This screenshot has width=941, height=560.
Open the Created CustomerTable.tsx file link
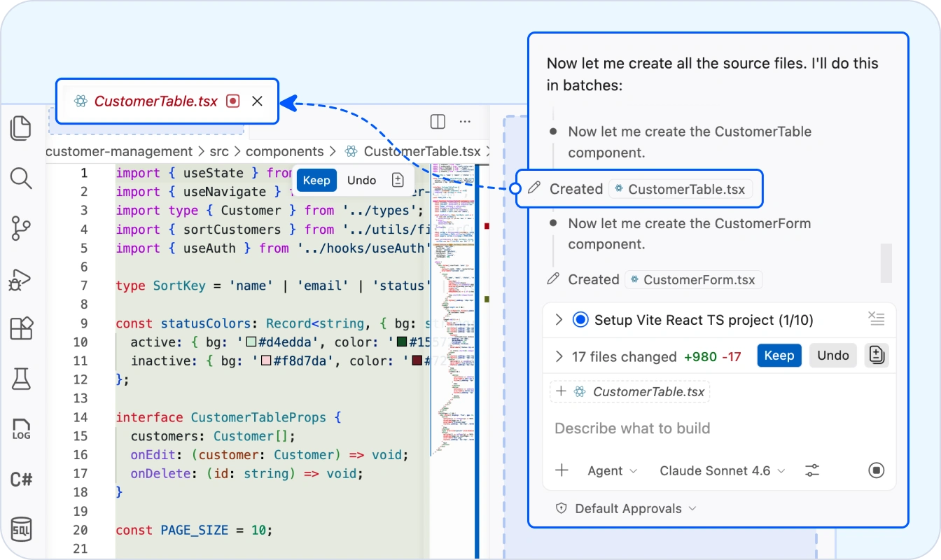(681, 189)
